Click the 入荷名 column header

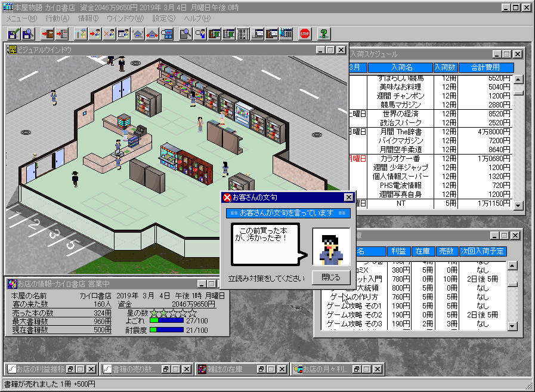pos(401,67)
